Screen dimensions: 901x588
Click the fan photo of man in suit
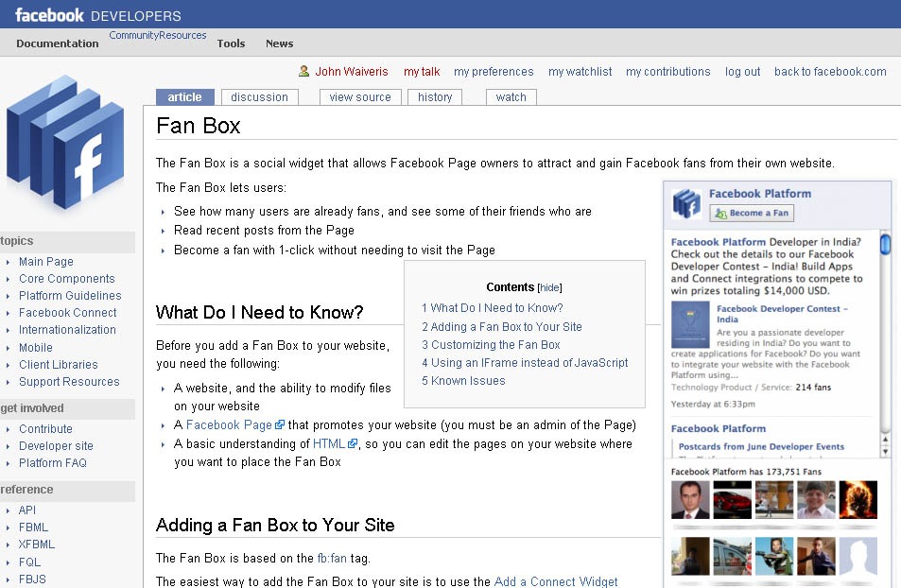coord(690,500)
